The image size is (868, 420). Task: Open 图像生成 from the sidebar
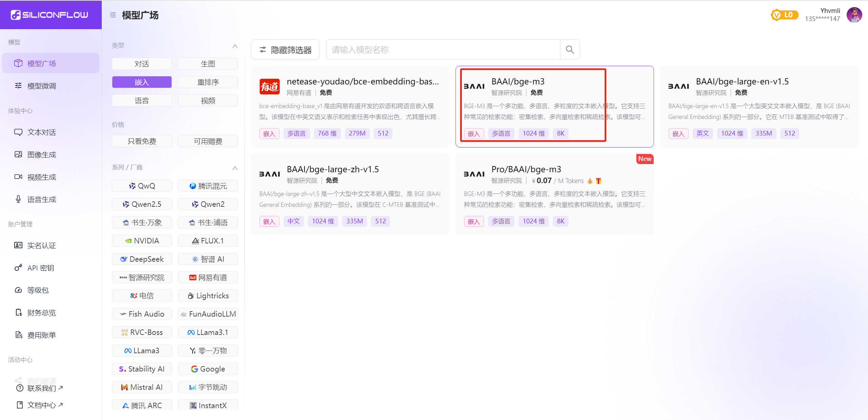click(41, 155)
